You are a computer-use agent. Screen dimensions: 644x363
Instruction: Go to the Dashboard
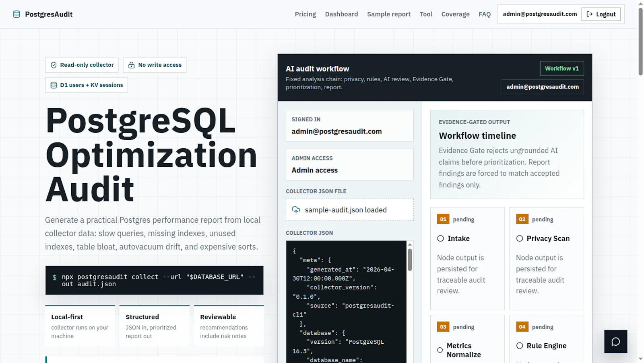click(341, 14)
